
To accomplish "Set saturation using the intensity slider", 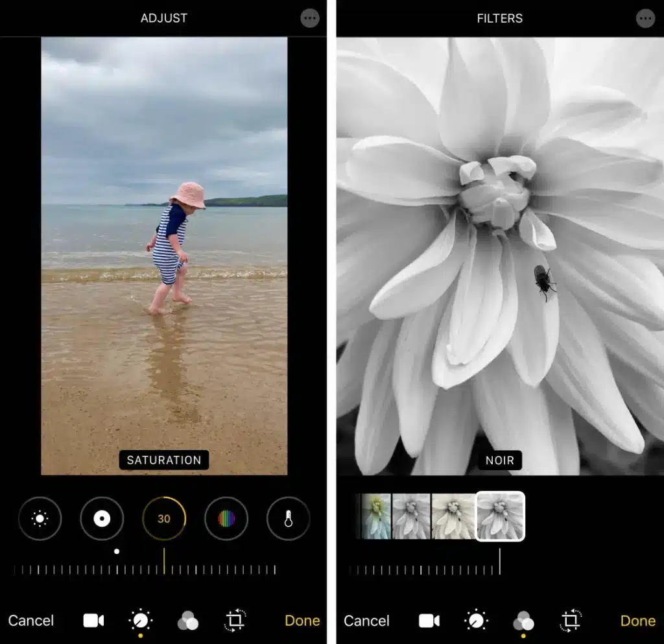I will (x=164, y=569).
